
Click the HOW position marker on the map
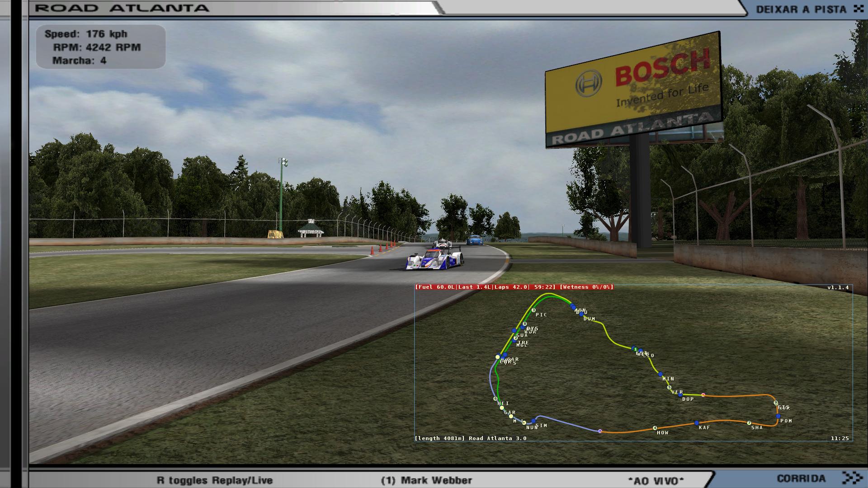(x=655, y=428)
